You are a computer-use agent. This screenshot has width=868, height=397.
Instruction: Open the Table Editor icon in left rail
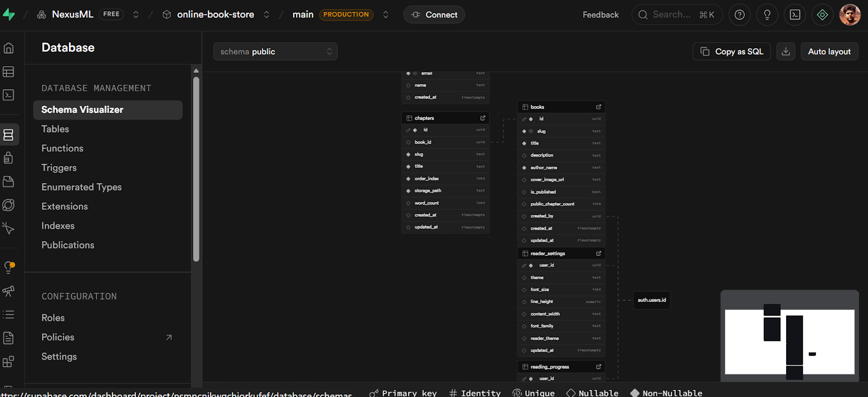coord(9,72)
